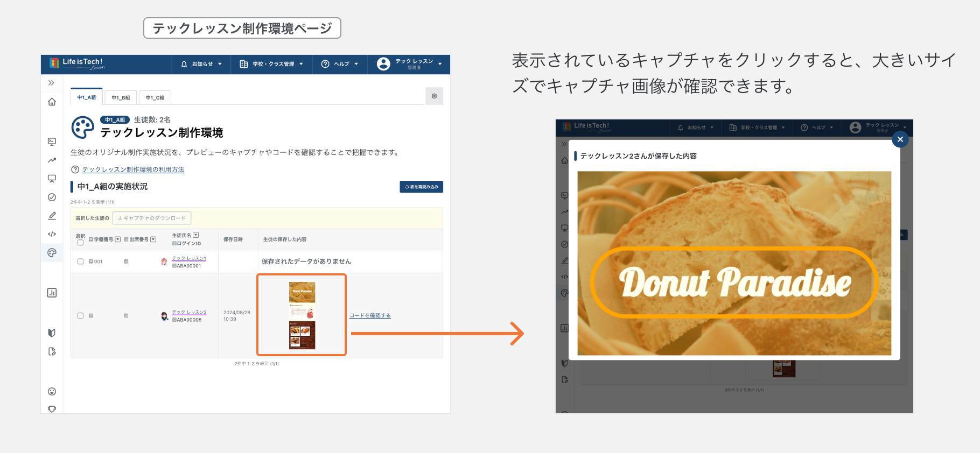The width and height of the screenshot is (980, 453).
Task: Open the テックレッスン制作環境の利用方法 link
Action: pos(133,169)
